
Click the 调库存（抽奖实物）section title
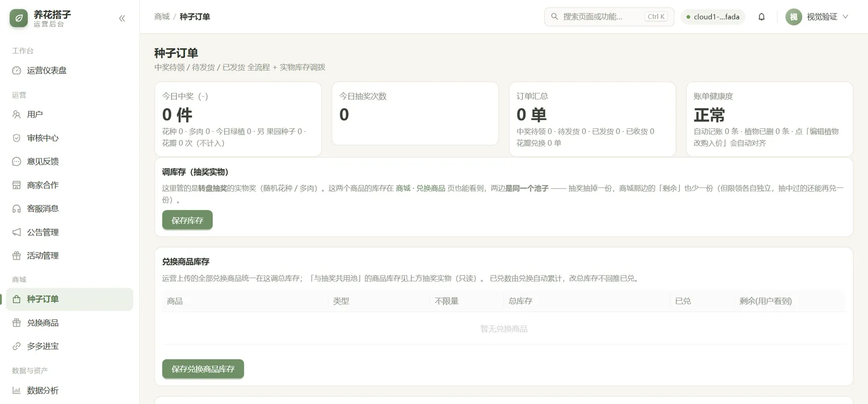[195, 172]
